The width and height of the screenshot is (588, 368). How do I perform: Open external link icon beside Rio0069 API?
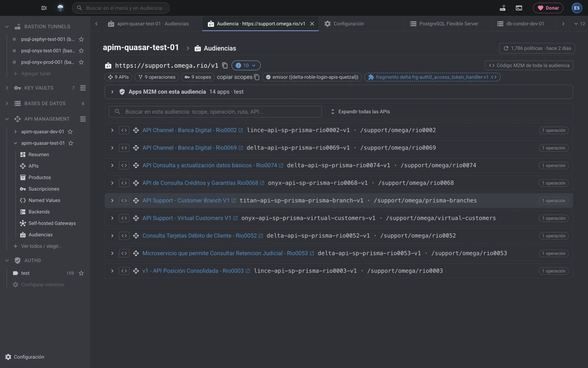pyautogui.click(x=241, y=148)
